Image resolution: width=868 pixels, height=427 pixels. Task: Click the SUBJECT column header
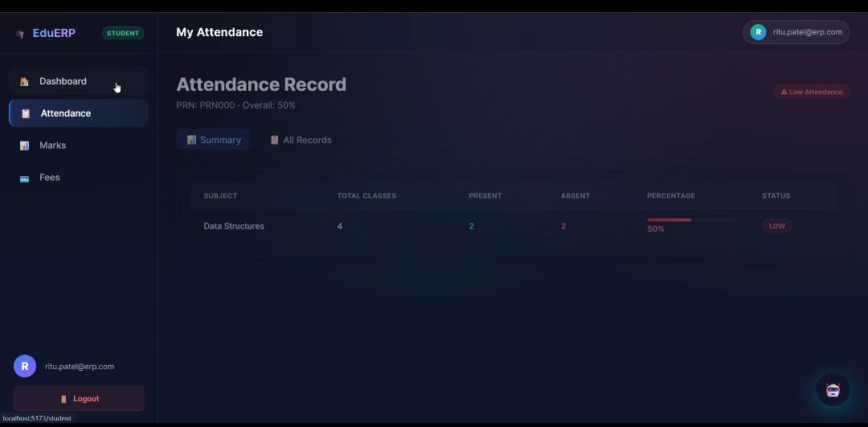[x=220, y=196]
